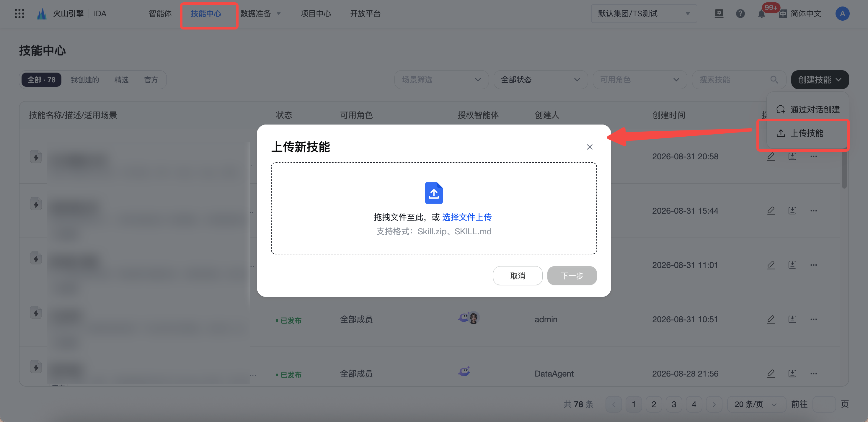Open more options for 2026-08-28 21:56 row
868x422 pixels.
click(x=813, y=373)
